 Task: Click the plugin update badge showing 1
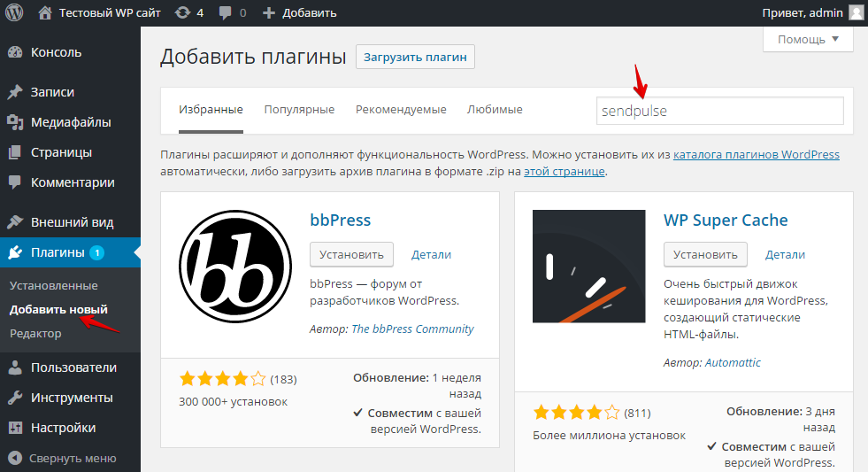[x=96, y=252]
